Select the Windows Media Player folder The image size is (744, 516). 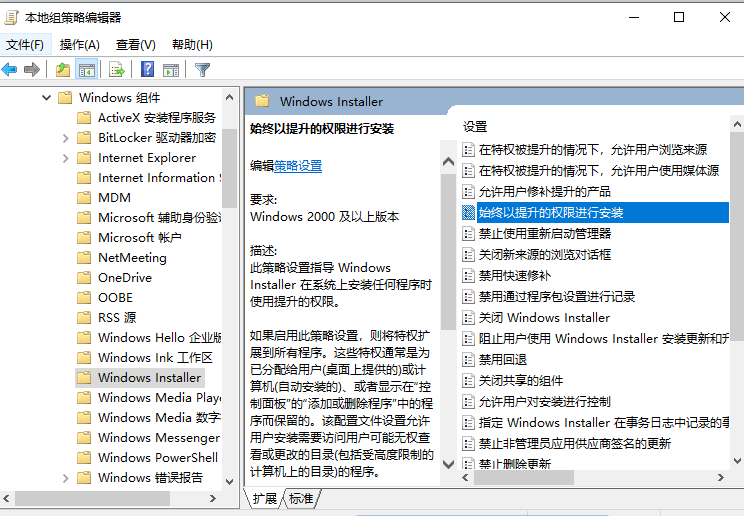[149, 397]
